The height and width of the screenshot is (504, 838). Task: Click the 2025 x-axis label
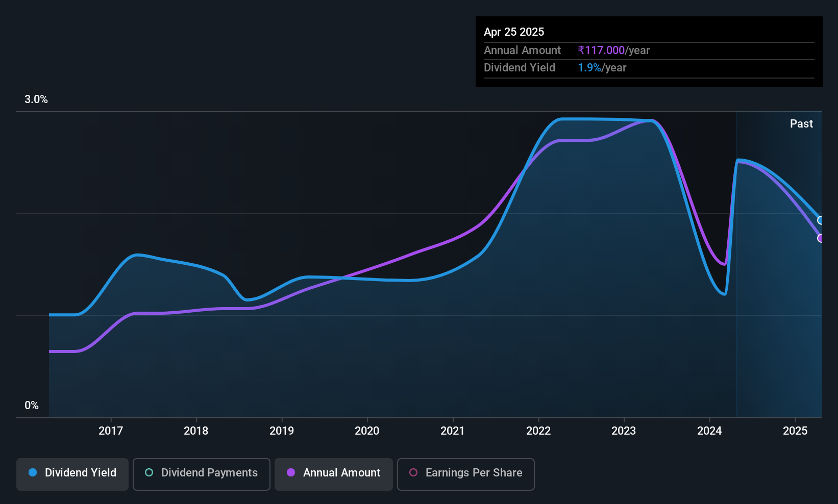point(795,431)
